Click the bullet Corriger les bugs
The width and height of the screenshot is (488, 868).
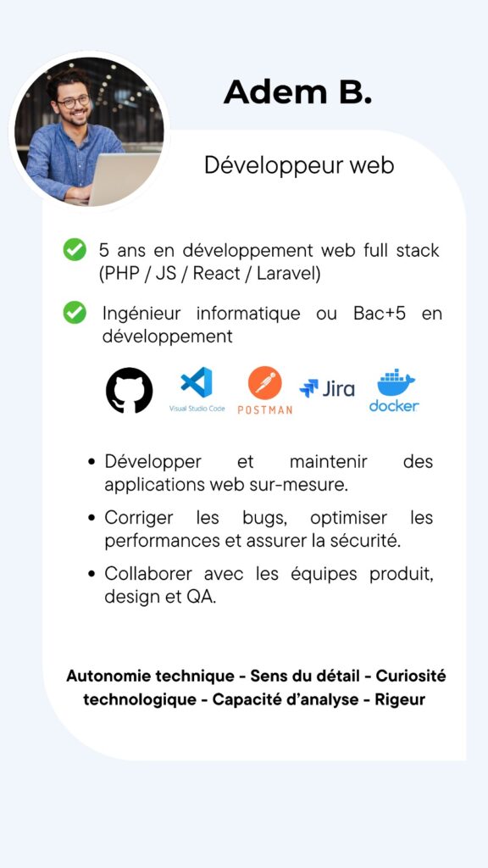point(261,530)
